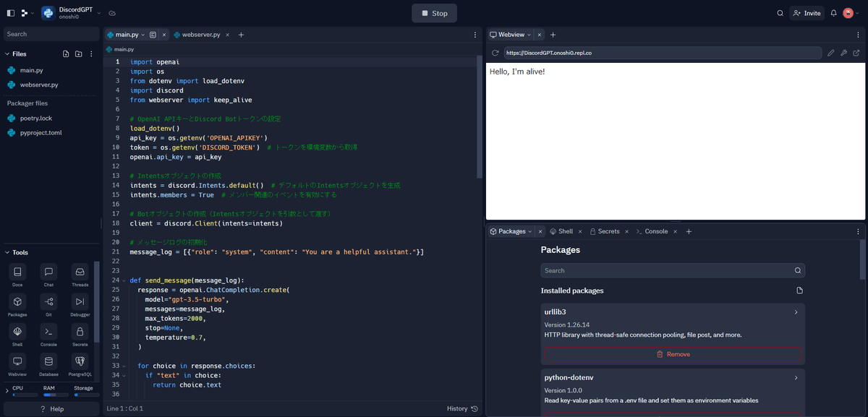Expand the urllib3 package details
The width and height of the screenshot is (868, 417).
pos(796,311)
